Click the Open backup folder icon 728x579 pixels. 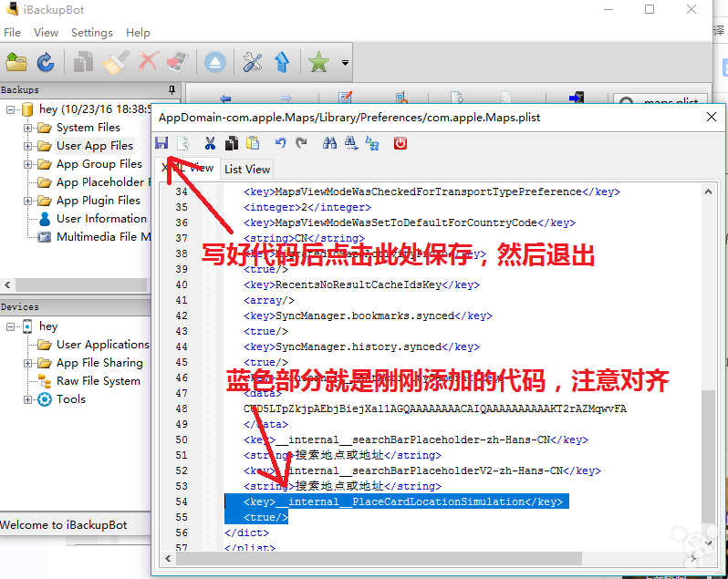(16, 62)
